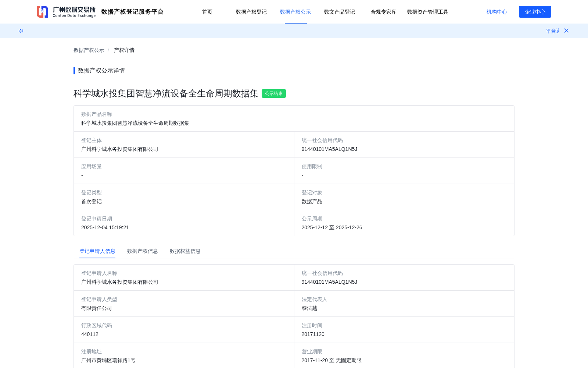Screen dimensions: 588x368
Task: Open the 数据产权公示 nav item
Action: 295,12
